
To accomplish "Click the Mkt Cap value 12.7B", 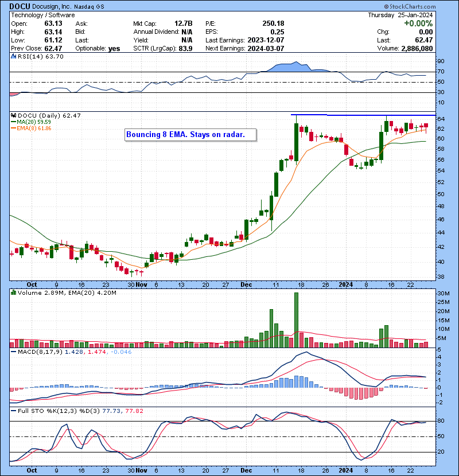I will [x=183, y=24].
